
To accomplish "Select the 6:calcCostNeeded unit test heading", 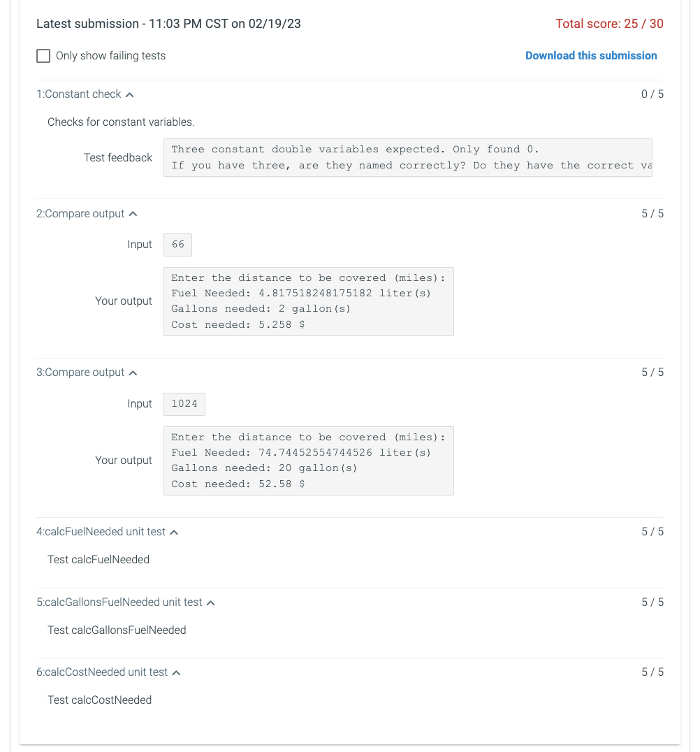I will pos(102,672).
